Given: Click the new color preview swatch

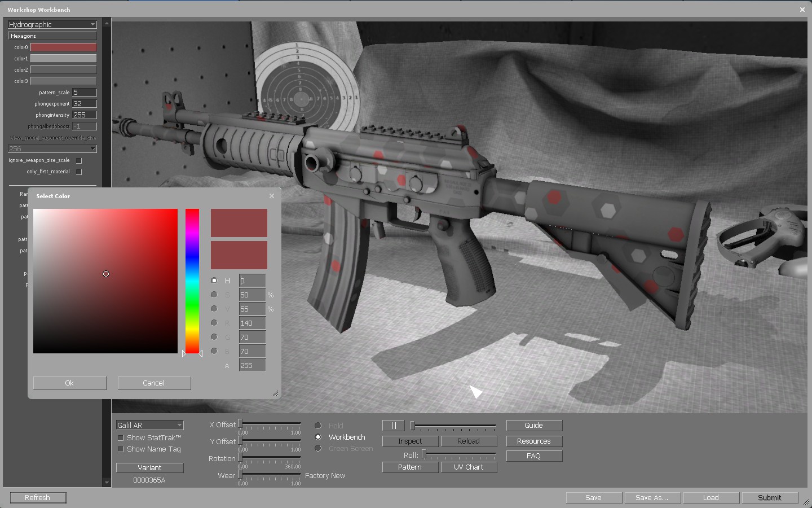Looking at the screenshot, I should (239, 223).
